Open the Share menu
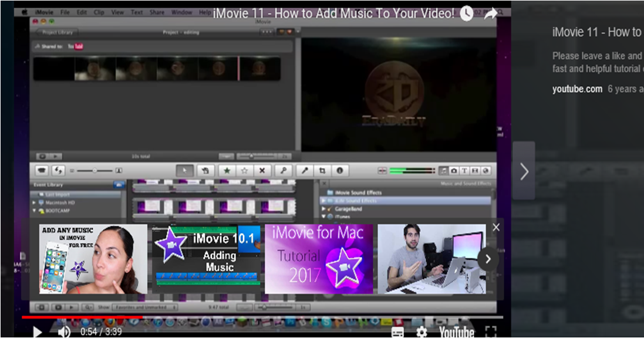 (x=157, y=12)
